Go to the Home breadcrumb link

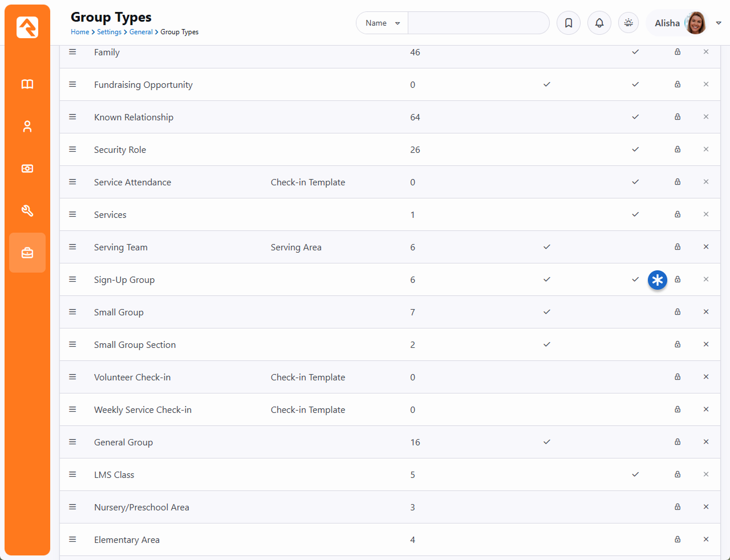coord(80,32)
